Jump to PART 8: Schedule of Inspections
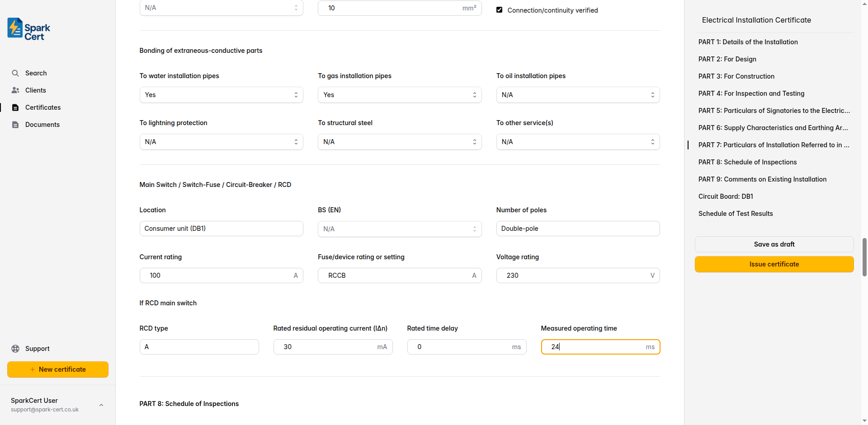Screen dimensions: 868x425 [747, 162]
